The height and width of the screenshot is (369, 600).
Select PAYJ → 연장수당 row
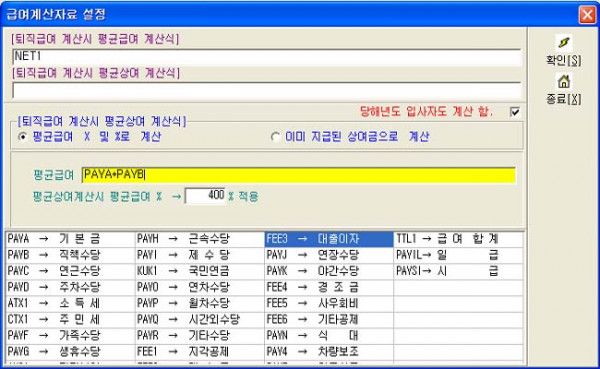[x=329, y=255]
